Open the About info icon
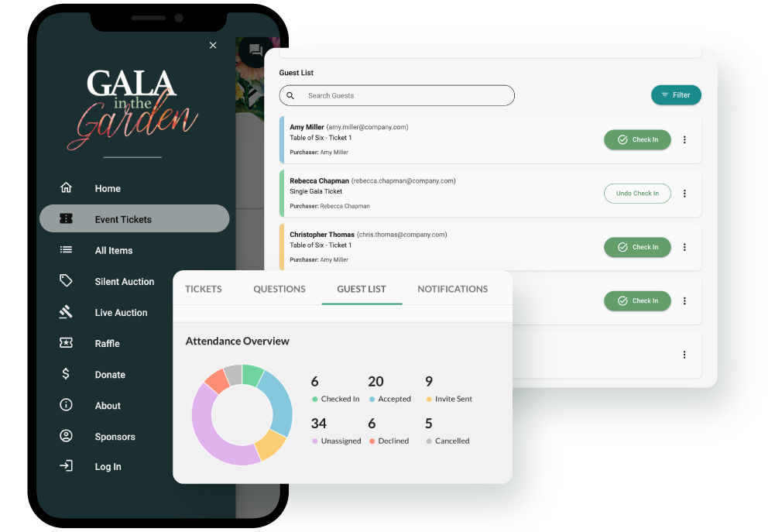Screen dimensions: 775x532 point(66,405)
